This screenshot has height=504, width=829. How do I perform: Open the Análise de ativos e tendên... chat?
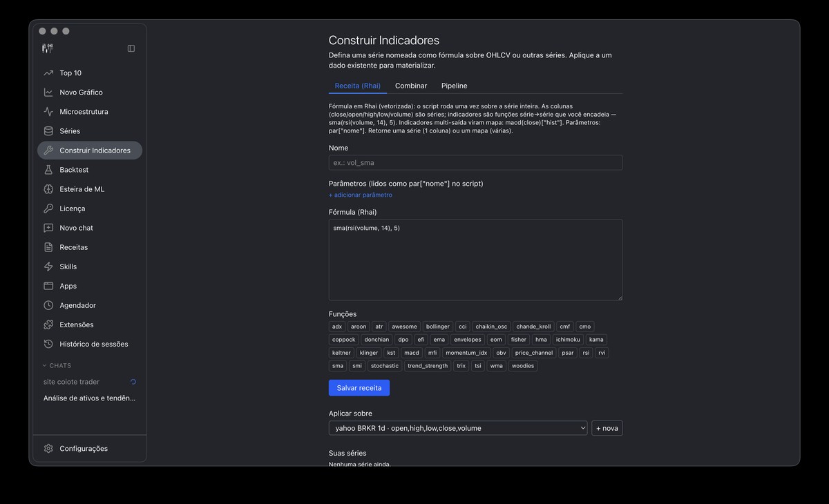coord(90,398)
